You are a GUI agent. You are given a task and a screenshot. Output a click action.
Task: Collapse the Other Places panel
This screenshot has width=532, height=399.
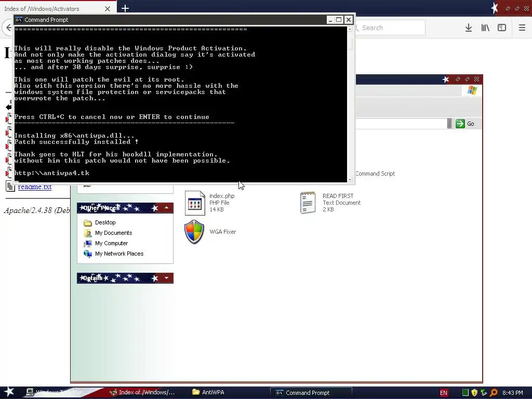[166, 208]
